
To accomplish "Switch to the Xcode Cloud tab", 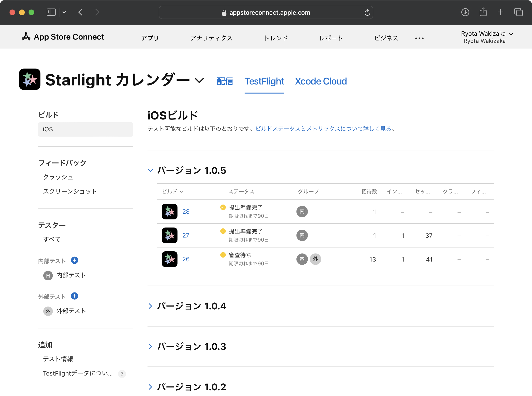I will 321,81.
